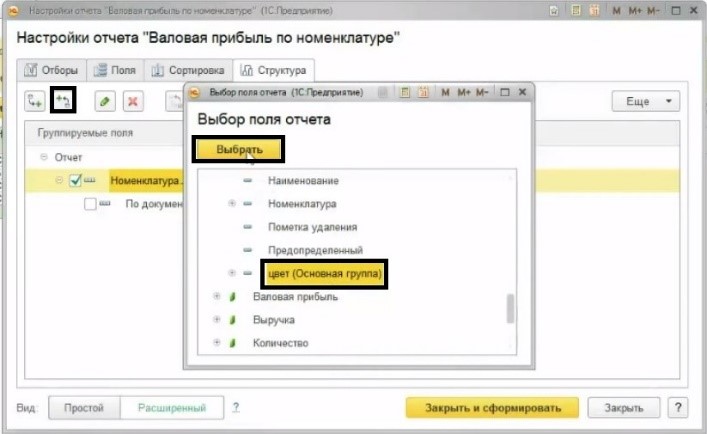Click the vertical scrollbar in the field list
The height and width of the screenshot is (434, 707).
511,308
